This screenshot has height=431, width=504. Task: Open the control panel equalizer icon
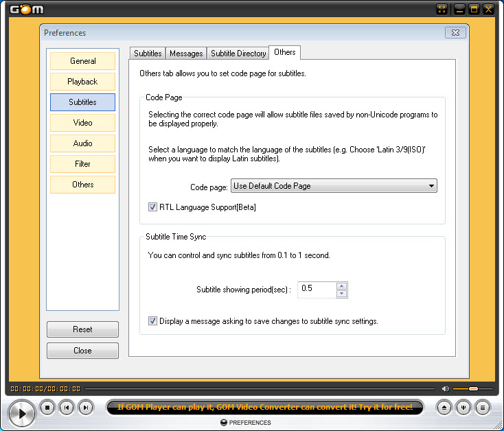click(x=463, y=408)
